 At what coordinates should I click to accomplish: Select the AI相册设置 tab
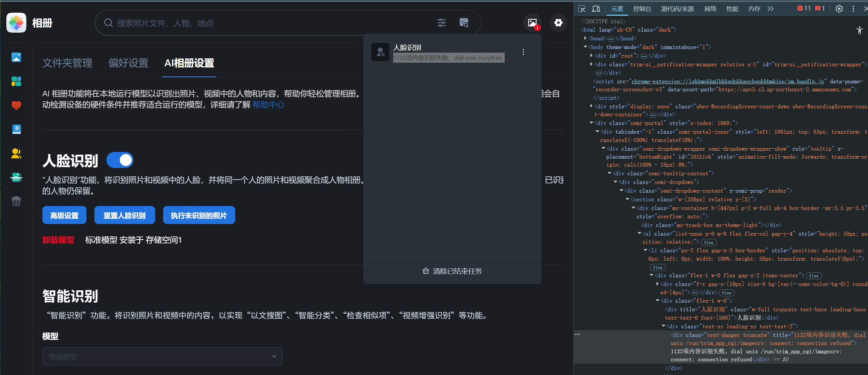[x=189, y=63]
